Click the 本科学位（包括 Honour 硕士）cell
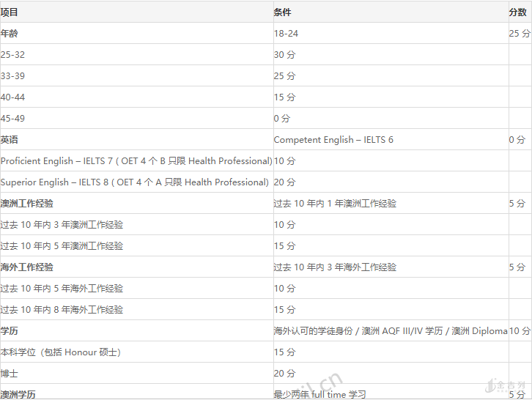532x400 pixels. pos(61,352)
